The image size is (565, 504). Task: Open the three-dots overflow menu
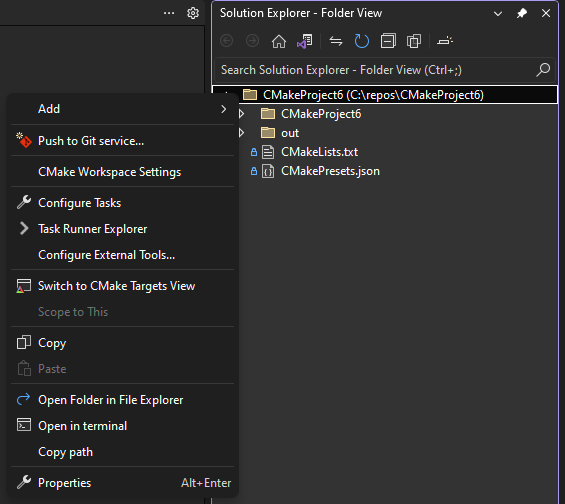169,13
